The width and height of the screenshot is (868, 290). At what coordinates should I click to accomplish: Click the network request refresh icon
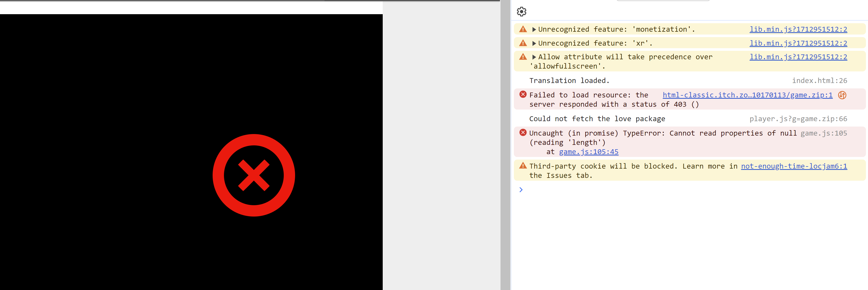(844, 95)
